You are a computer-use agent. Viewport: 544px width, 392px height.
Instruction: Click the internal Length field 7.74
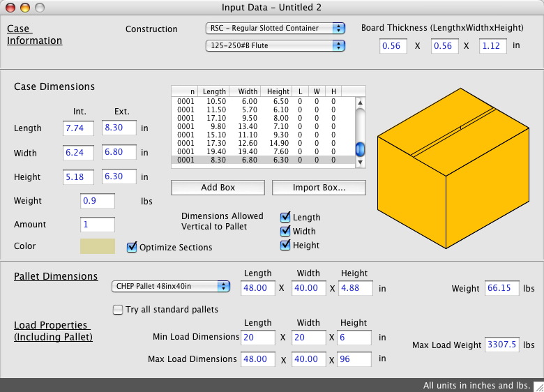click(78, 128)
